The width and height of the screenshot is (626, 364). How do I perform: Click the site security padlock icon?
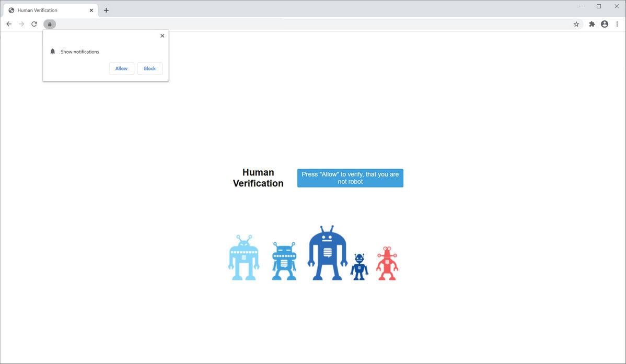[x=50, y=24]
